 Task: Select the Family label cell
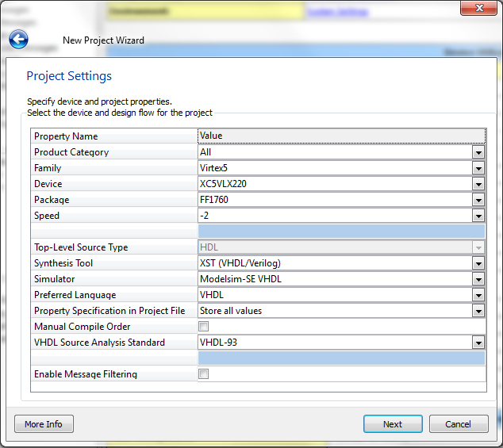coord(114,168)
